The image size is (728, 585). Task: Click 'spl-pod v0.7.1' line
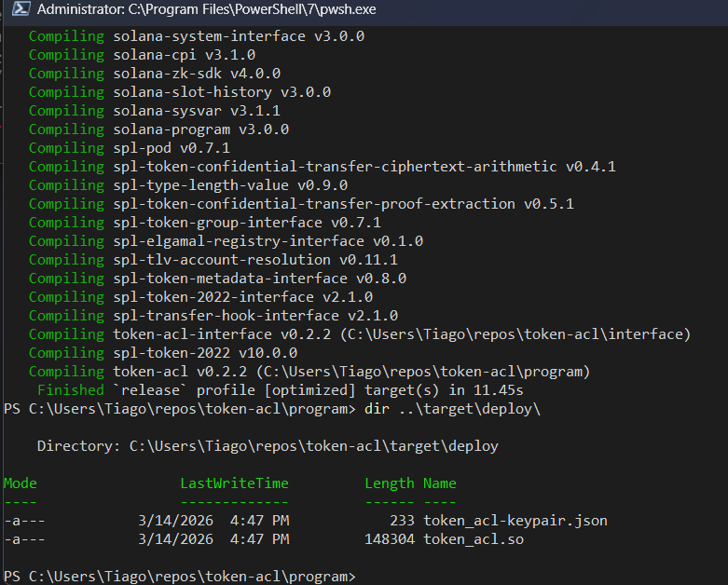[x=130, y=148]
